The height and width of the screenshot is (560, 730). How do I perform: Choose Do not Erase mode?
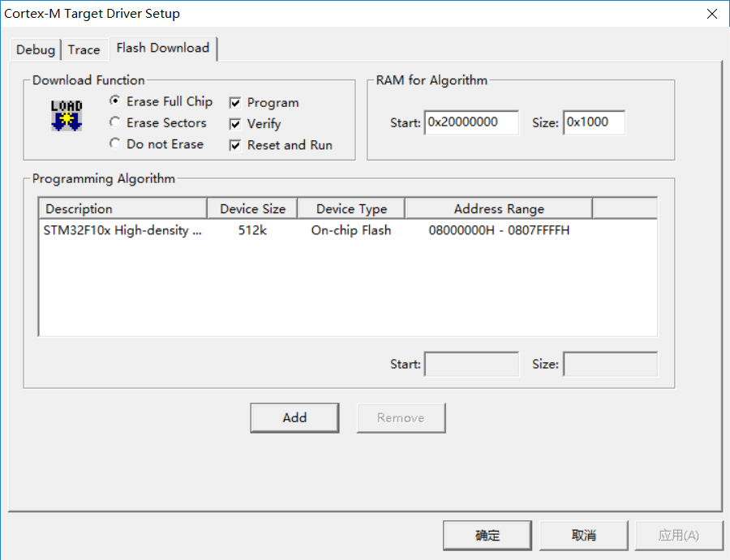click(x=114, y=144)
